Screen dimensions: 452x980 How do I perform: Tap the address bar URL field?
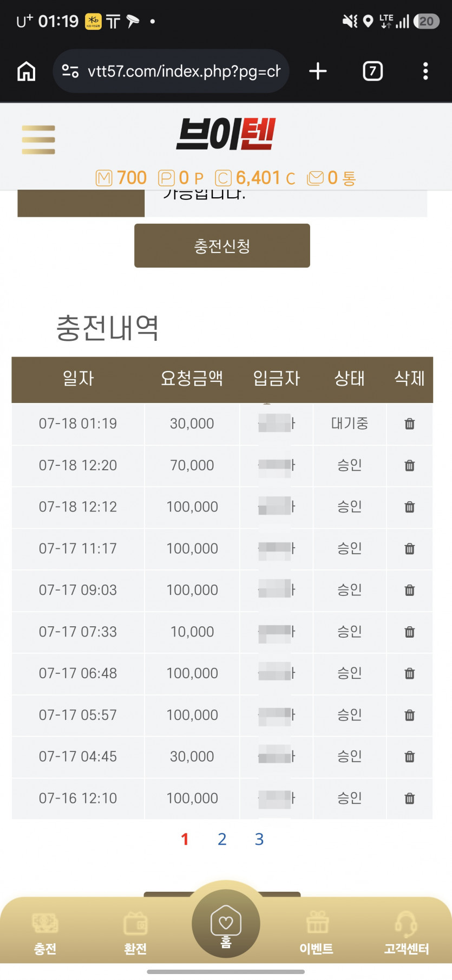(171, 71)
